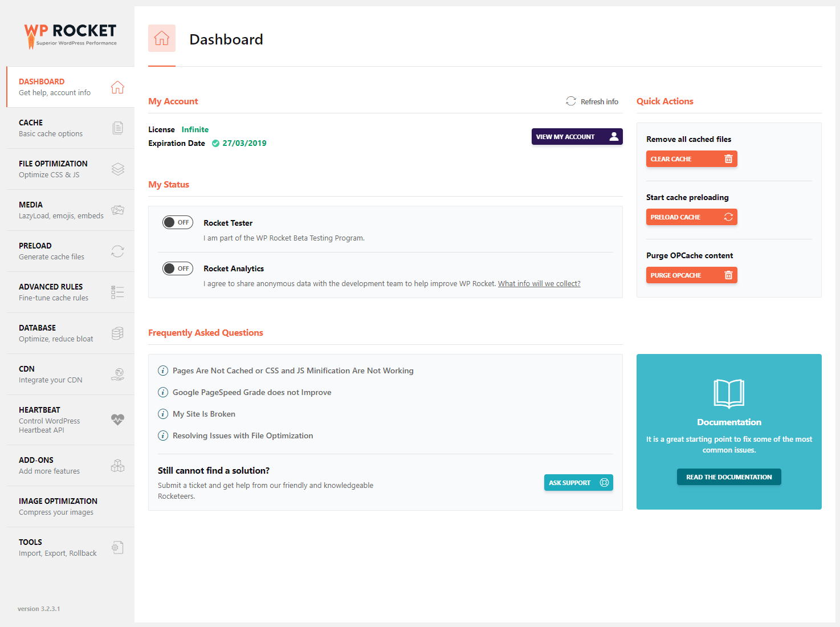Open the File Optimization section
Screen dimensions: 840x627
[x=71, y=169]
